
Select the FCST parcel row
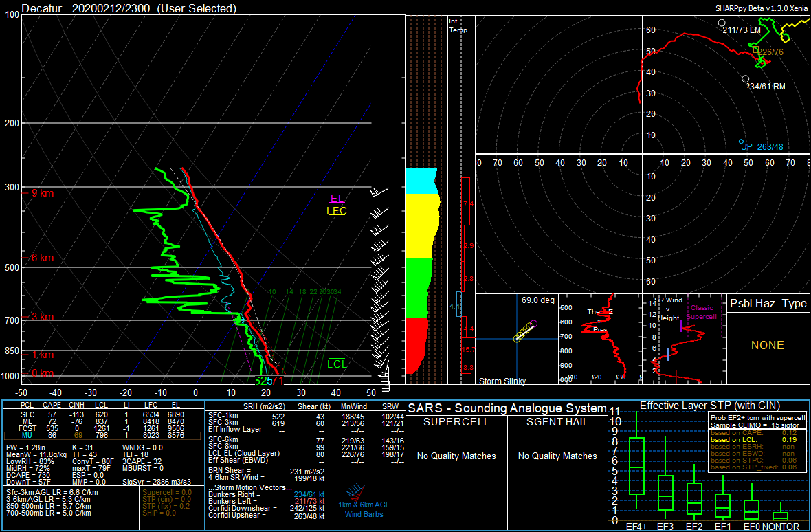pos(104,429)
